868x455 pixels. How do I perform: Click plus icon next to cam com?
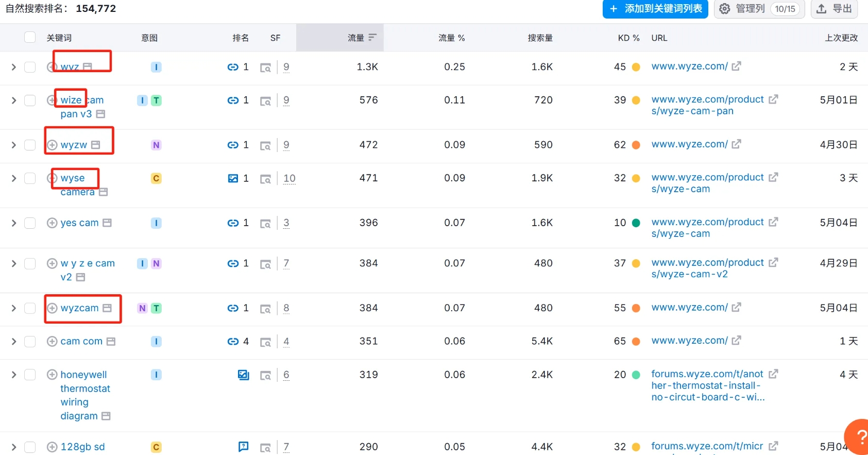coord(52,341)
